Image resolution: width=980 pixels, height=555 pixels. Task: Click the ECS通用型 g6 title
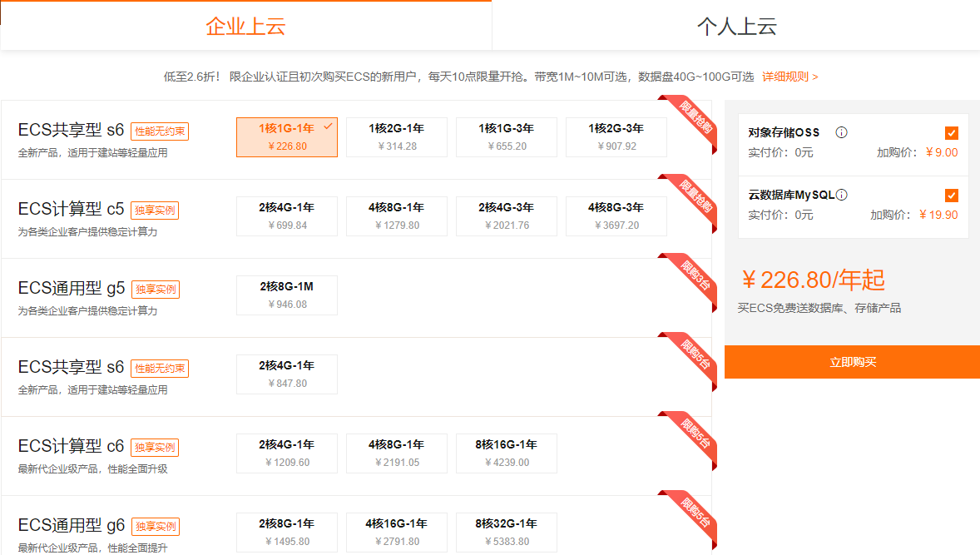click(72, 525)
